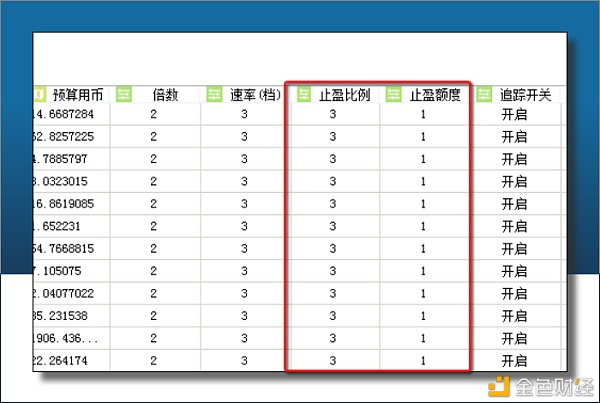
Task: Click the 倍数 value in row 22.264174
Action: coord(153,361)
